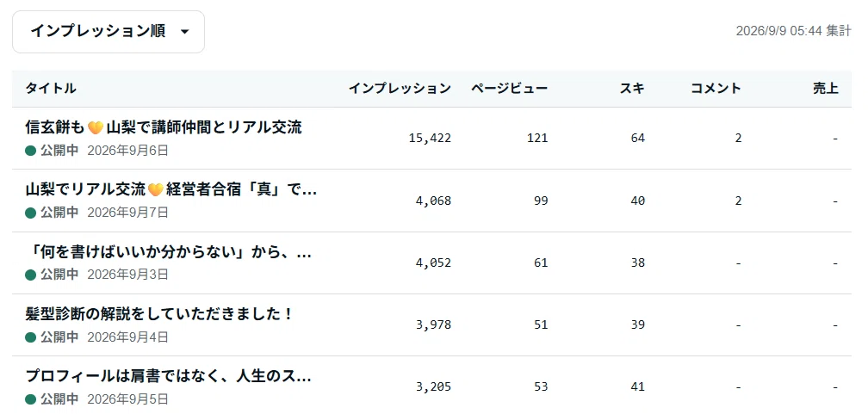Image resolution: width=868 pixels, height=414 pixels.
Task: Open article 山梨でリアル交流 経営者合宿
Action: pyautogui.click(x=171, y=190)
